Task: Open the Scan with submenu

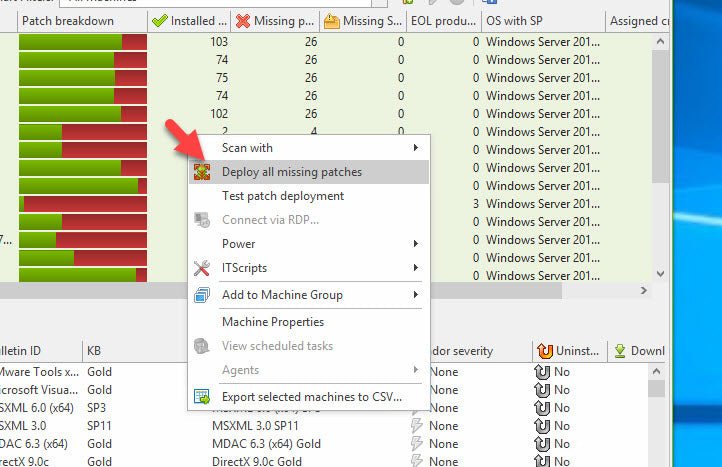Action: tap(309, 148)
